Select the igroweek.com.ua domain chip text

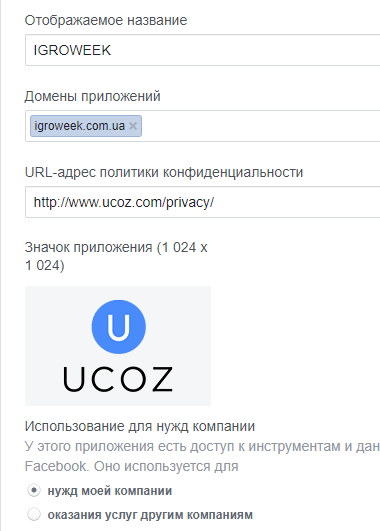click(x=80, y=126)
